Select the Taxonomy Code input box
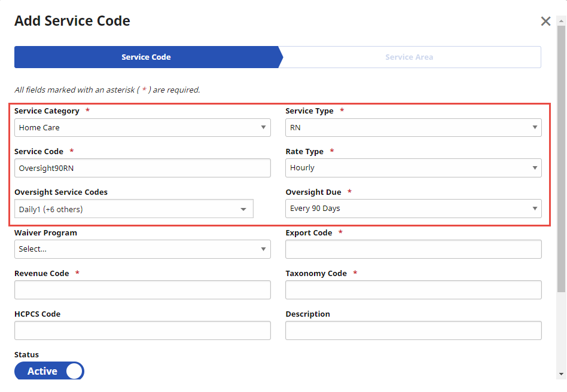Viewport: 567px width, 392px height. click(413, 290)
